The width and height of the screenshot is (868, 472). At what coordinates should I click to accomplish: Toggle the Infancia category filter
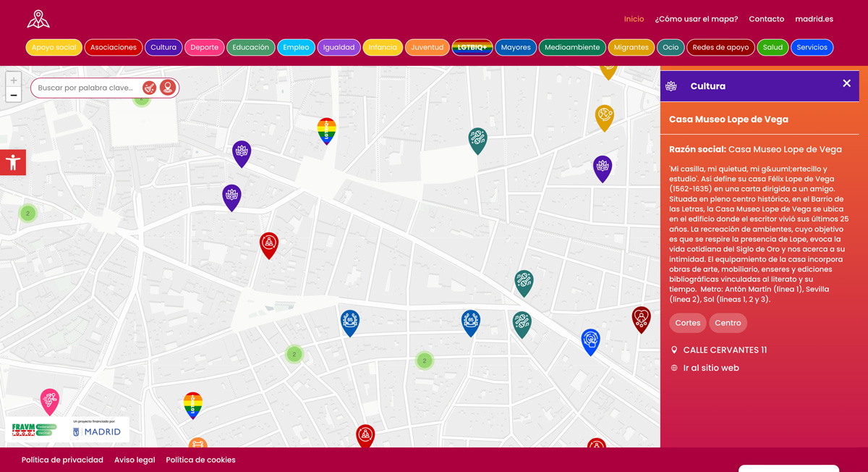point(383,47)
